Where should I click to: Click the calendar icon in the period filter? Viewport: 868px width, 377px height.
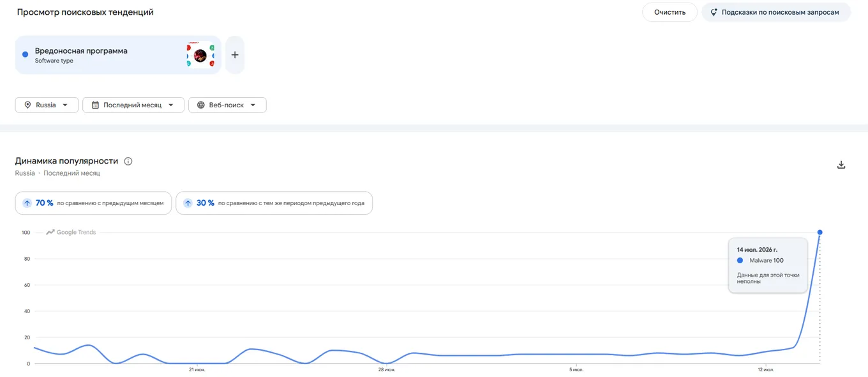[x=95, y=105]
